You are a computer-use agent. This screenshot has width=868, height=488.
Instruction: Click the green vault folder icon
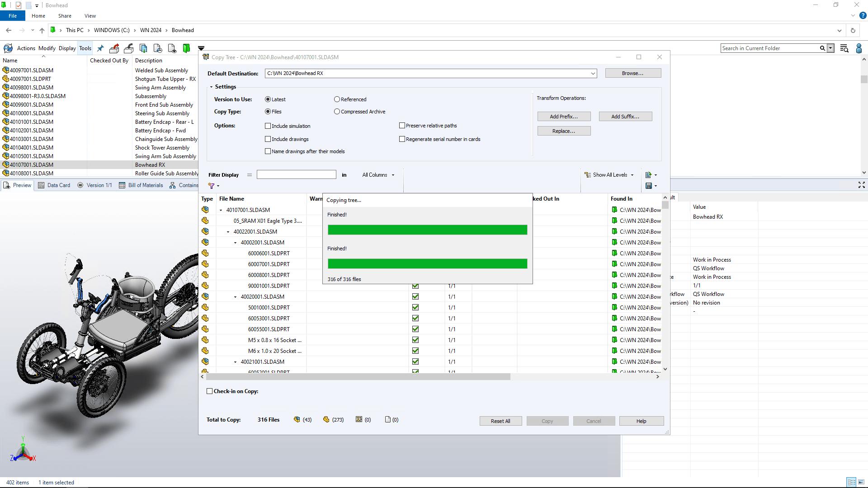[x=186, y=48]
